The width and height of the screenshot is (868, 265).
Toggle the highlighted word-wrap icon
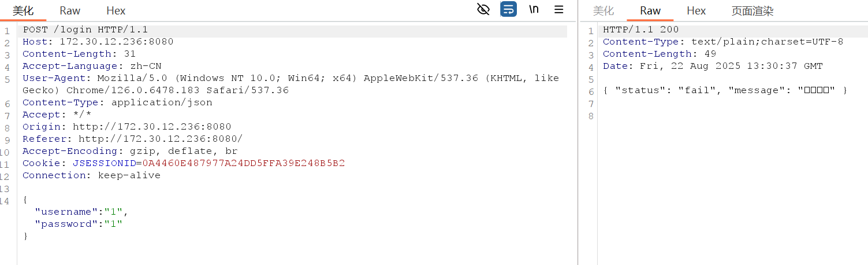508,9
